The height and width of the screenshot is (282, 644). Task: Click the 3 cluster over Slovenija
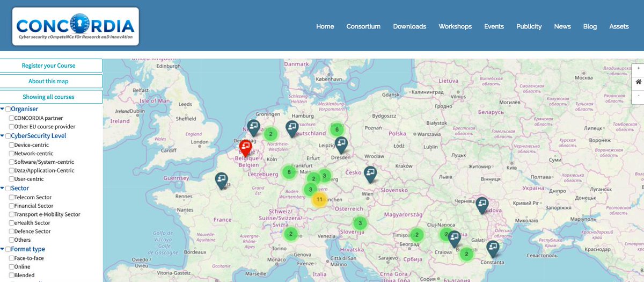coord(360,223)
